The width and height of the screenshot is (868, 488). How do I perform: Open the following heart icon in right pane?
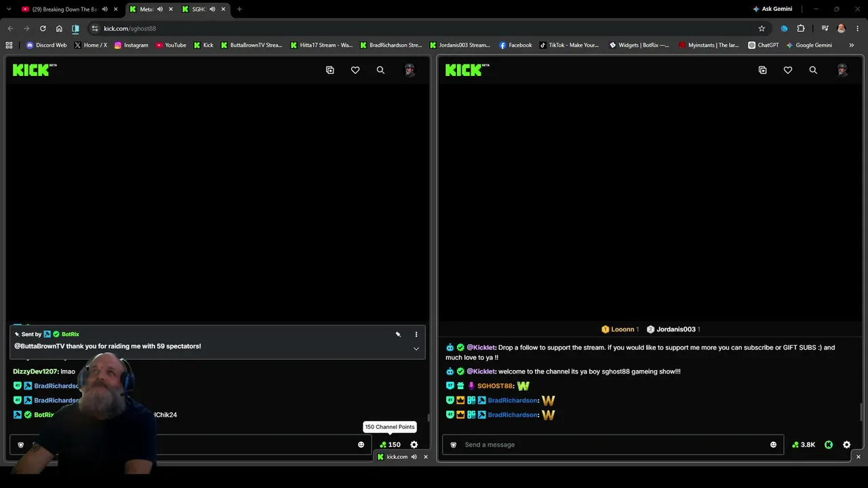coord(788,70)
